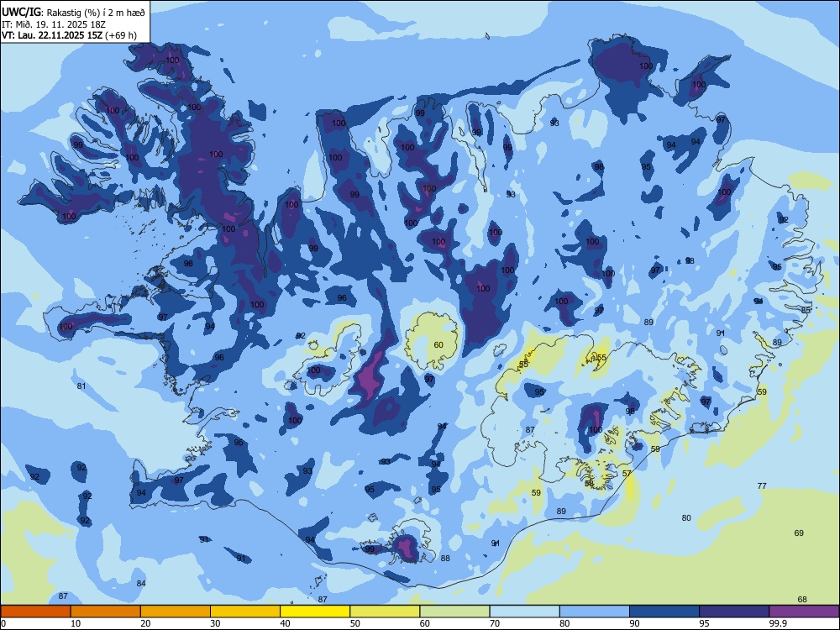The height and width of the screenshot is (630, 840).
Task: Click the 'IT: Mið. 19. 11. 2025 18Z' line
Action: pyautogui.click(x=54, y=24)
